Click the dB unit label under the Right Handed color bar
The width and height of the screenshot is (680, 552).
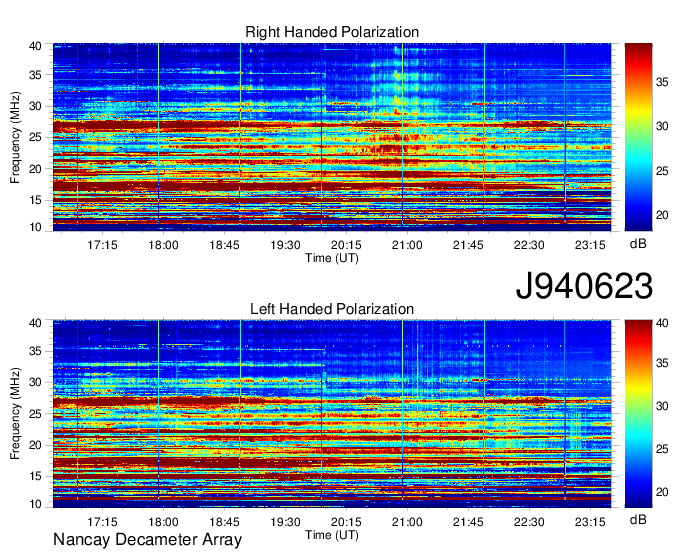(638, 244)
